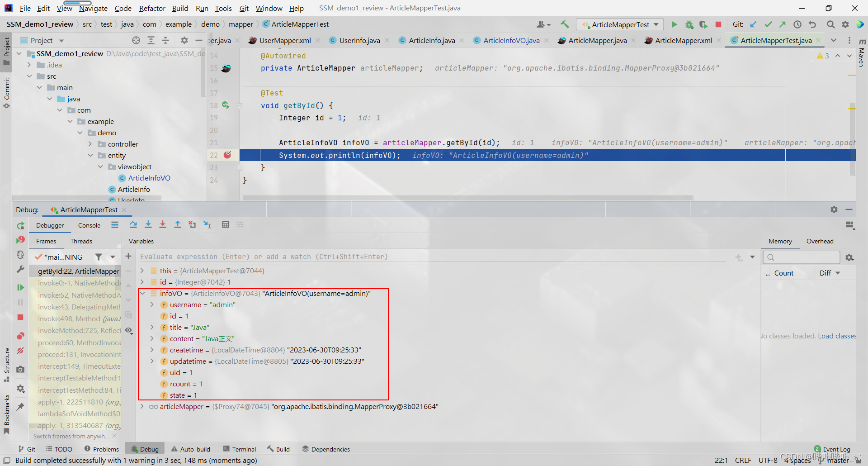Open IDE settings gear in top toolbar
This screenshot has width=868, height=466.
coord(845,24)
